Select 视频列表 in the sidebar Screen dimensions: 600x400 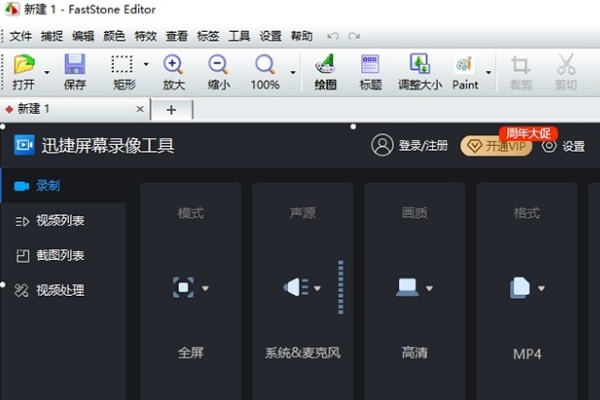[60, 221]
